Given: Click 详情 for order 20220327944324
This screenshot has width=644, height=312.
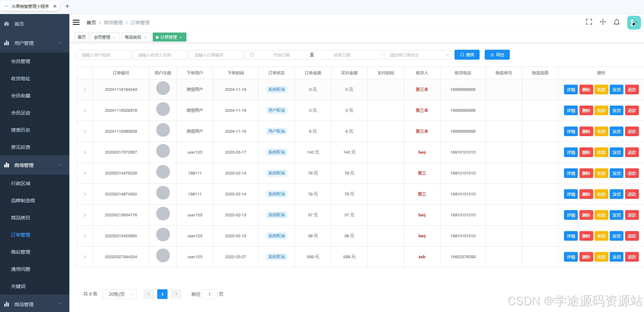Looking at the screenshot, I should [571, 257].
